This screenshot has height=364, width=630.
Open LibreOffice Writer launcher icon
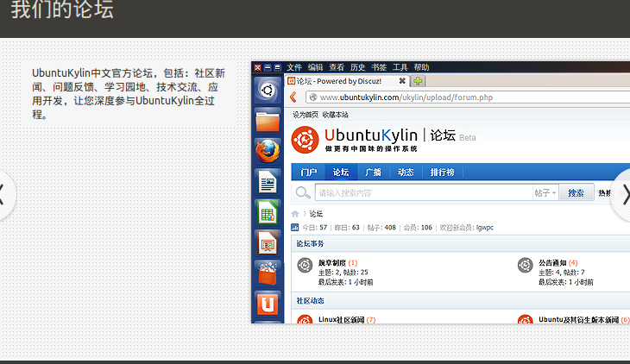pyautogui.click(x=268, y=182)
